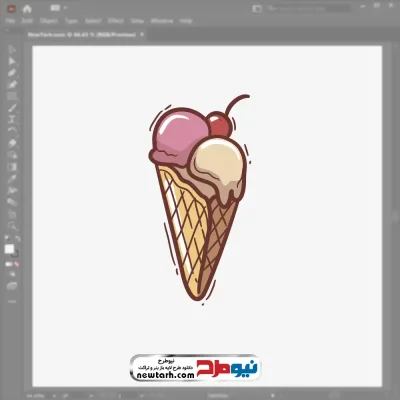
Task: Click the white Fill color swatch
Action: click(9, 249)
